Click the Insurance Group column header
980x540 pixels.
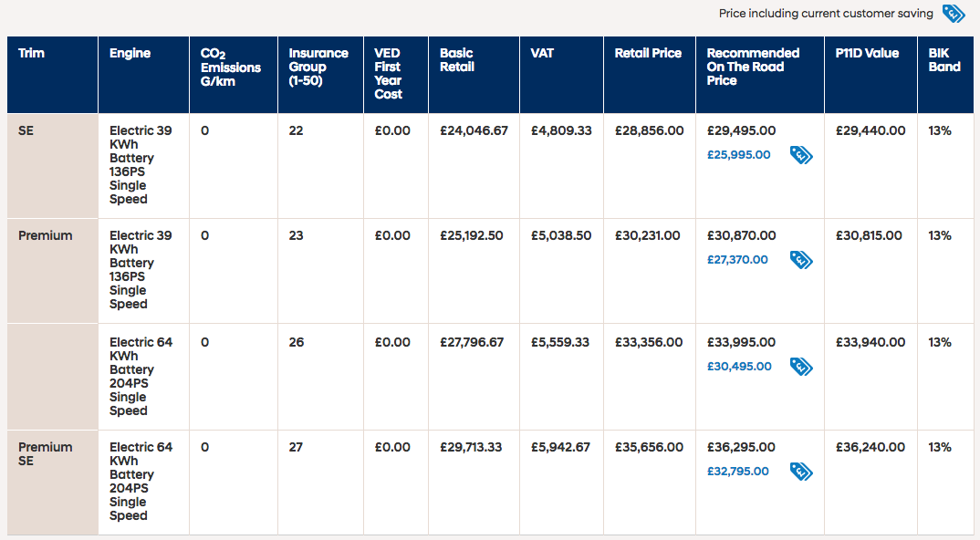click(x=318, y=67)
